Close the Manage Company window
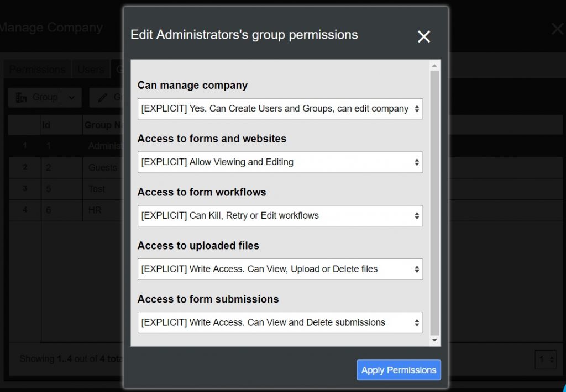 (x=557, y=29)
